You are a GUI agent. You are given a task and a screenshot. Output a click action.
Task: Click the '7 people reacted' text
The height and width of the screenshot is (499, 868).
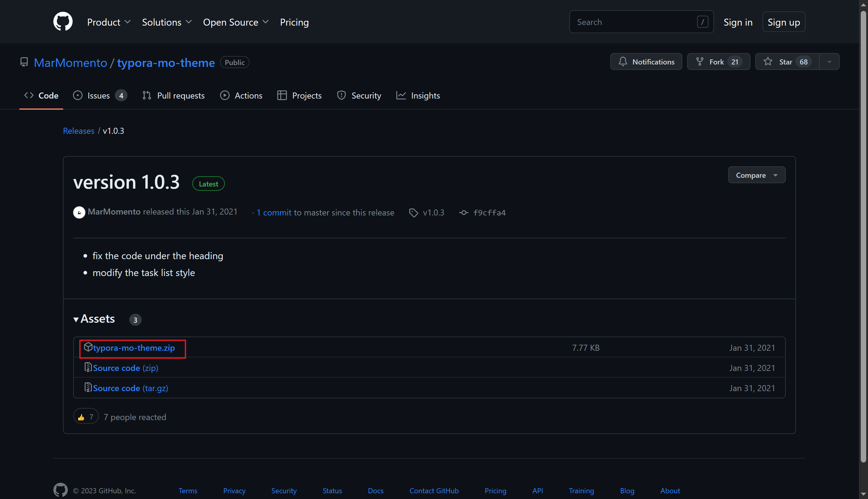click(135, 417)
